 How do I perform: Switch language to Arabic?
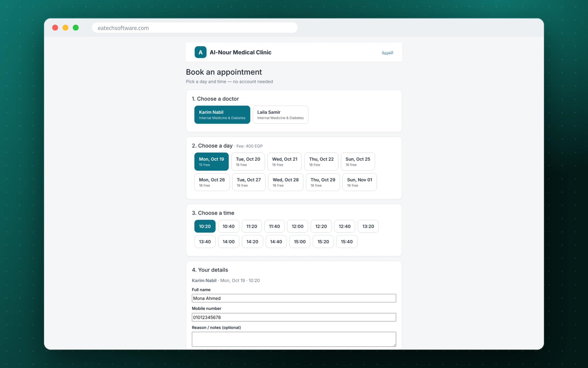tap(387, 53)
